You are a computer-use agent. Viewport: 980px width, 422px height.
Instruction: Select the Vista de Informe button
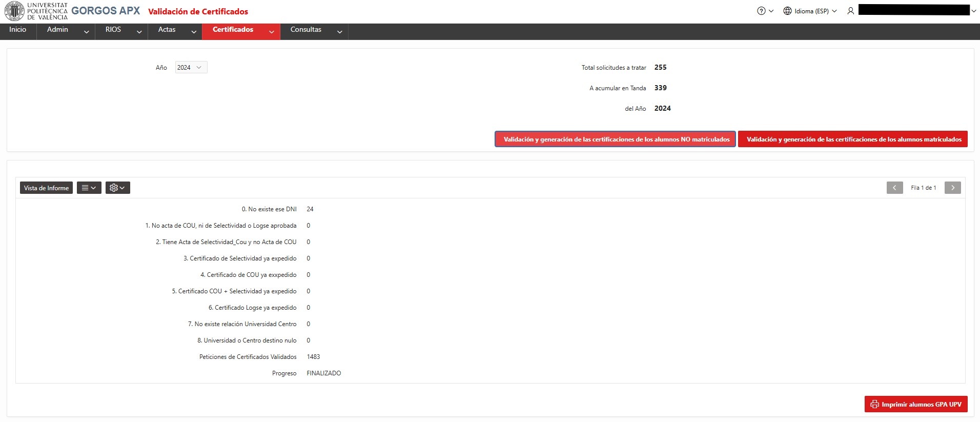pos(46,188)
